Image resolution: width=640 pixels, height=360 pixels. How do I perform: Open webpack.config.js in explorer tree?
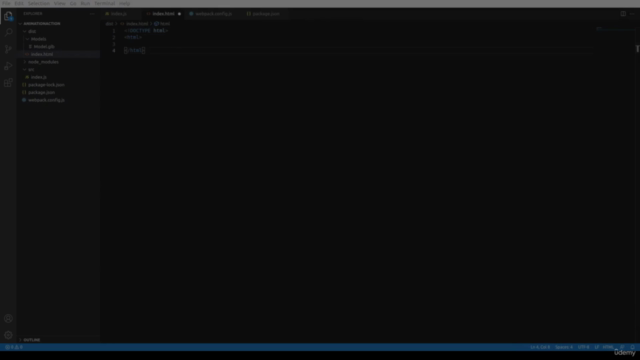[x=46, y=100]
